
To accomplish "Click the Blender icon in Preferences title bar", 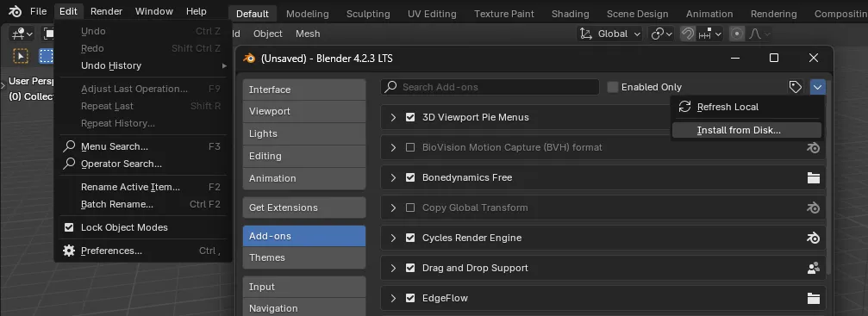I will click(x=249, y=58).
